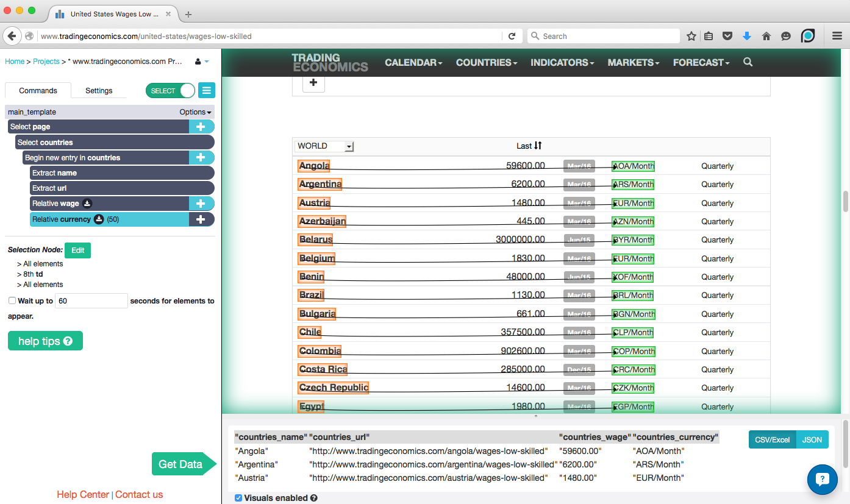Click the plus button above the table

pyautogui.click(x=313, y=82)
